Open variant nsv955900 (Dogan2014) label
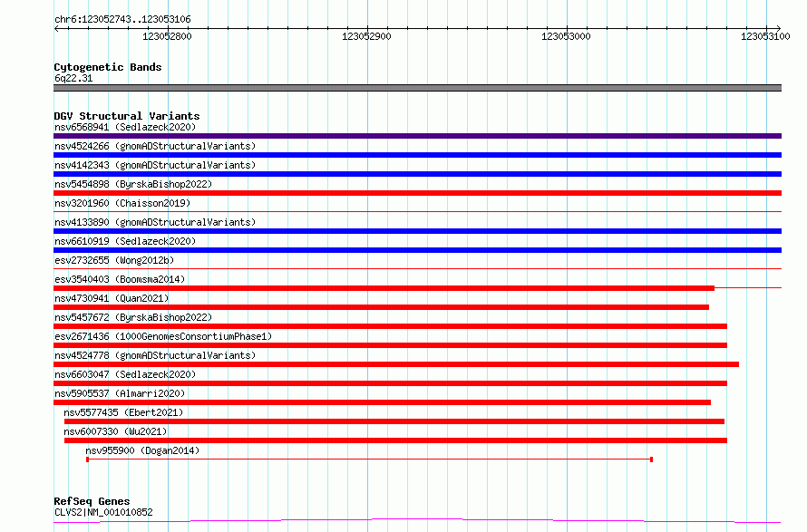Image resolution: width=807 pixels, height=532 pixels. 142,450
